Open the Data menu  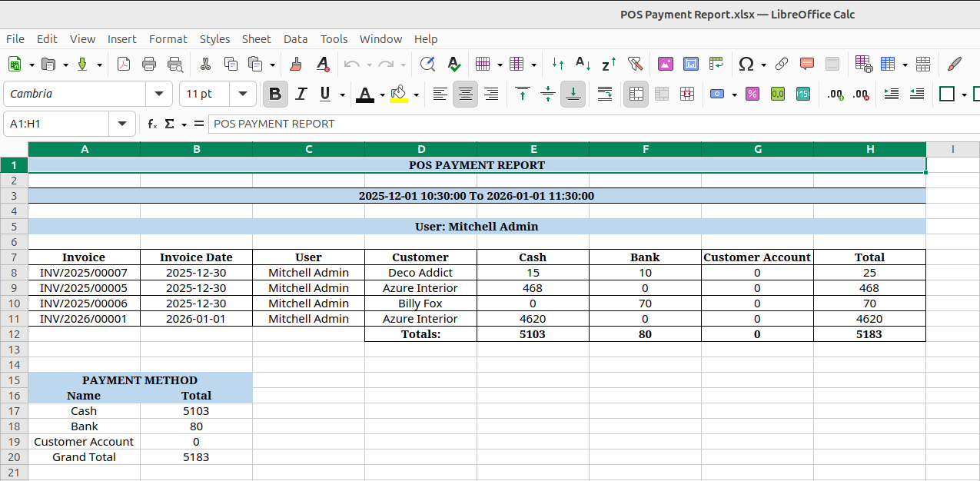295,39
